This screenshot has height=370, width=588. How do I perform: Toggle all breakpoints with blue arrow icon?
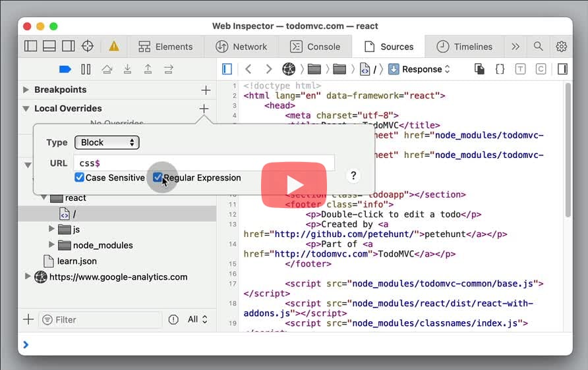click(65, 69)
